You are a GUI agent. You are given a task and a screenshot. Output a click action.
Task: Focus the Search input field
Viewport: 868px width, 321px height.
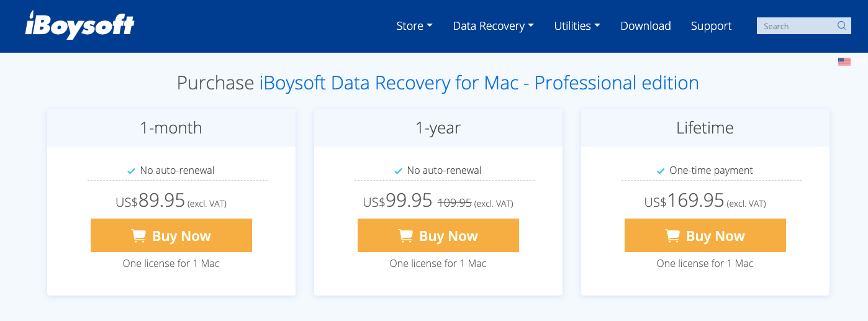pyautogui.click(x=795, y=26)
